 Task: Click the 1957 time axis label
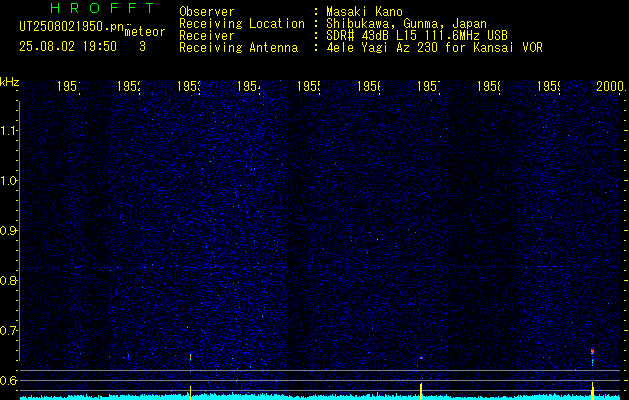[429, 87]
